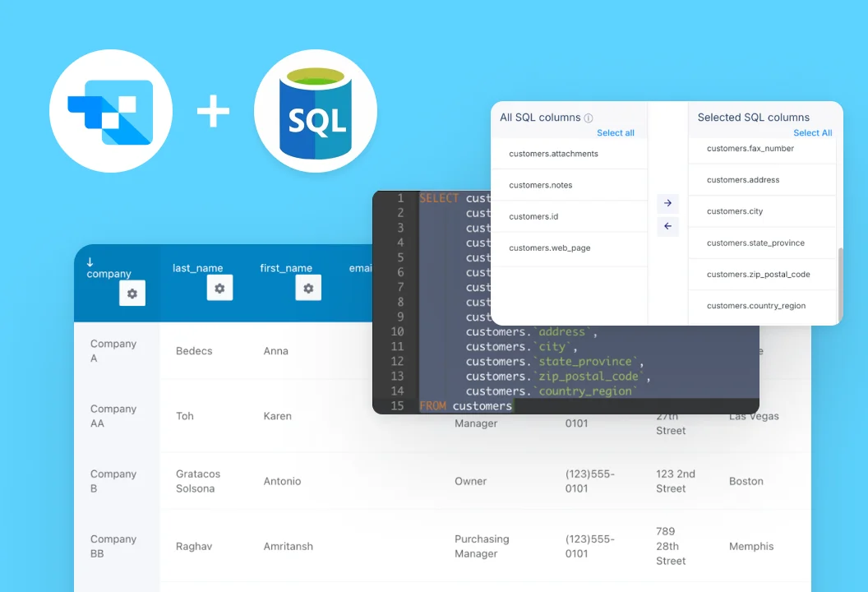Select customers.fax_number in Selected SQL columns
The height and width of the screenshot is (592, 868).
click(x=762, y=149)
